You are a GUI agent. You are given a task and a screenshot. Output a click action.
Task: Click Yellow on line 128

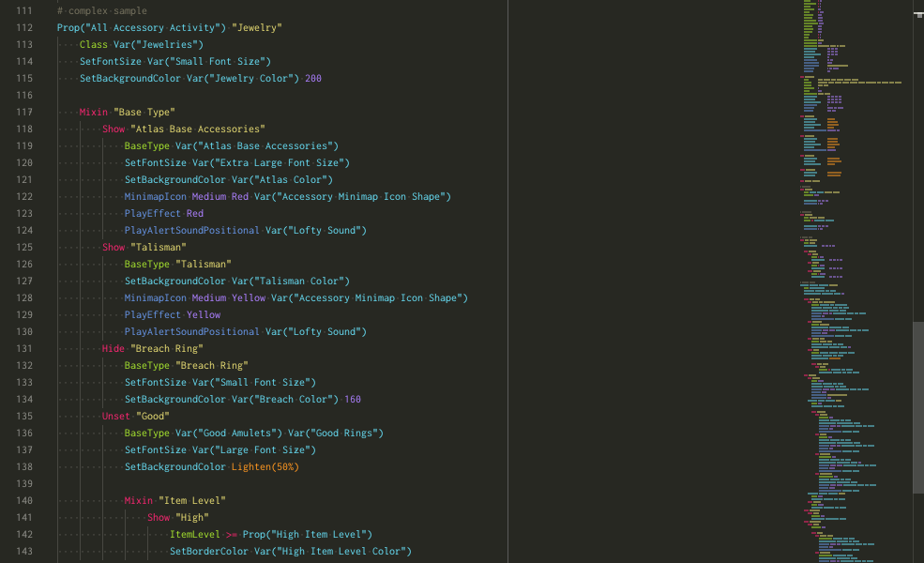pos(249,298)
